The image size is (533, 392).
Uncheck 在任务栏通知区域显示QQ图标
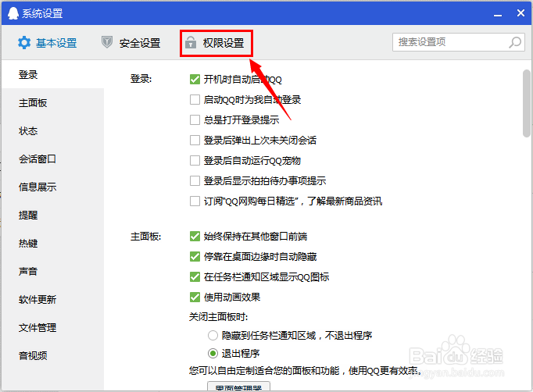coord(195,277)
